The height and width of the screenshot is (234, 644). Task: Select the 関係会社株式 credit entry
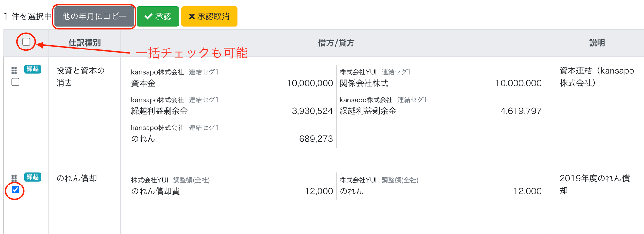tap(364, 83)
